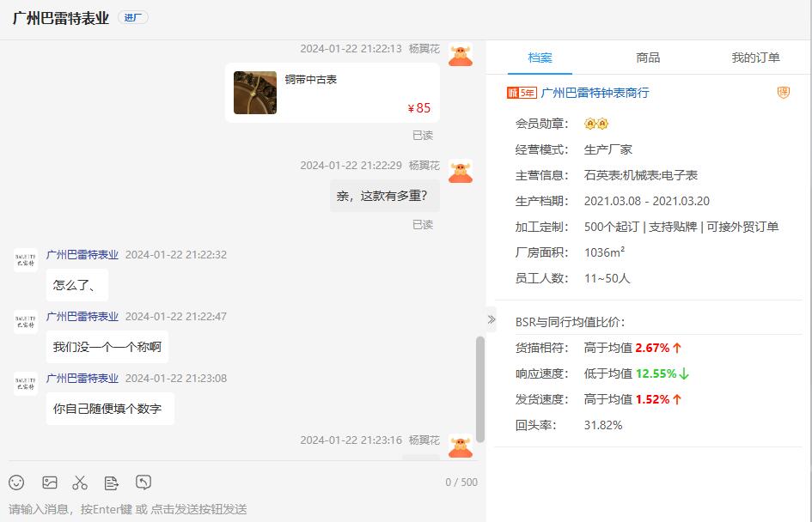
Task: Click the chat history scrollbar thumb
Action: pyautogui.click(x=480, y=389)
